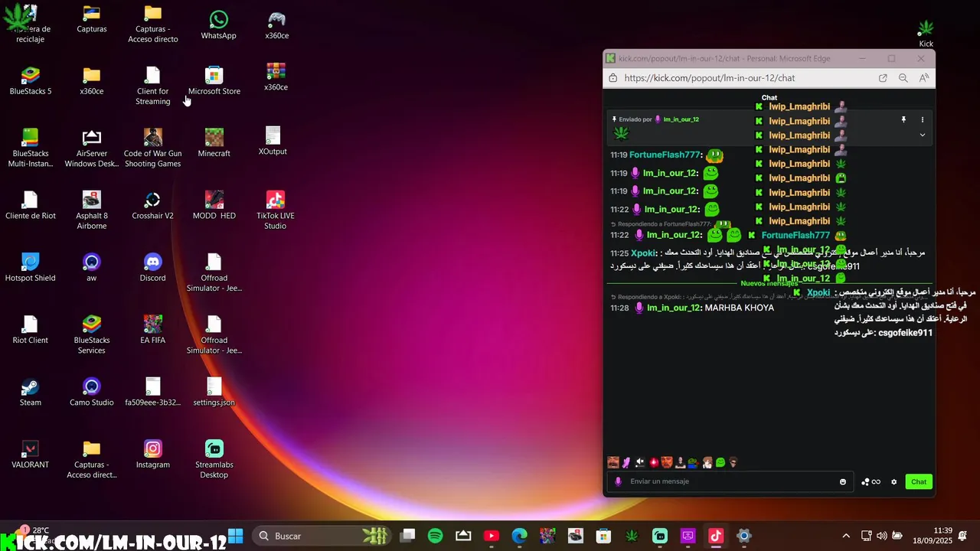This screenshot has width=980, height=551.
Task: Insert the green smiley blob quick emote
Action: click(720, 462)
